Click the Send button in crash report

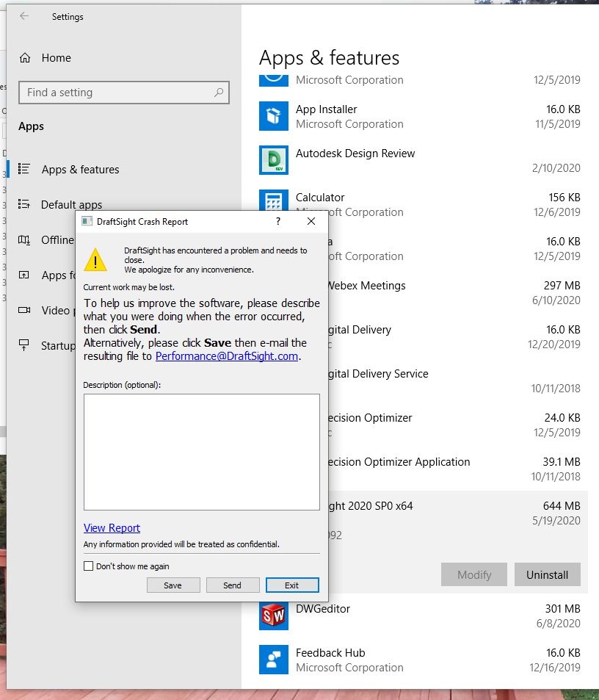(233, 585)
